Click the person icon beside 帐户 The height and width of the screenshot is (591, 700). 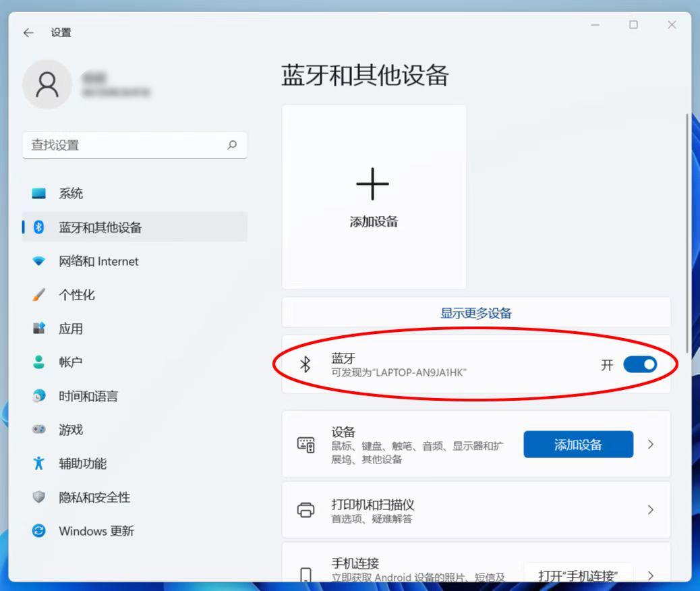click(39, 362)
